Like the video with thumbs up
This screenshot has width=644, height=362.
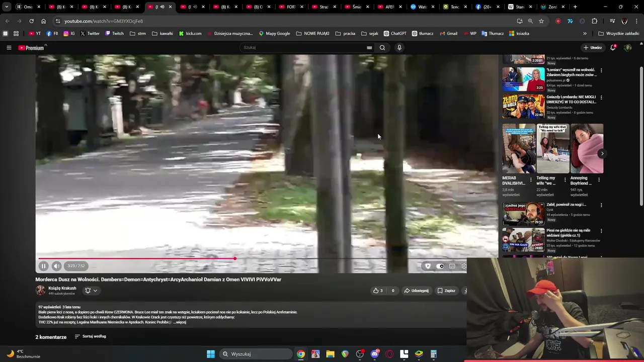click(x=378, y=291)
